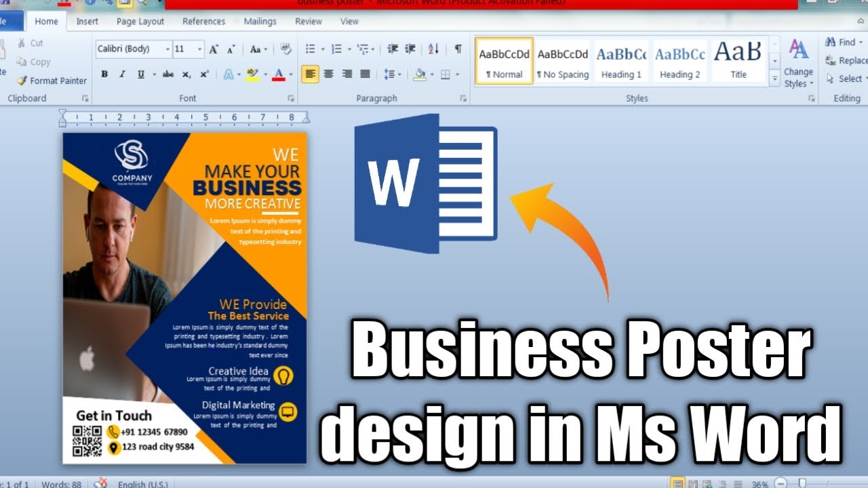Toggle Underline formatting
This screenshot has height=488, width=868.
click(141, 74)
